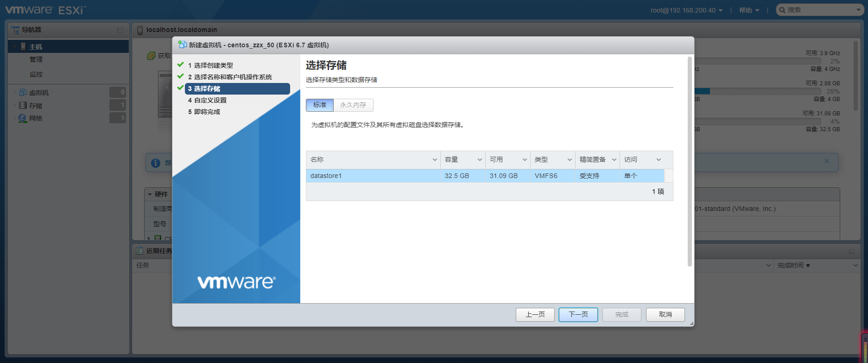This screenshot has height=363, width=868.
Task: Click the Navigator panel icon
Action: pyautogui.click(x=15, y=30)
